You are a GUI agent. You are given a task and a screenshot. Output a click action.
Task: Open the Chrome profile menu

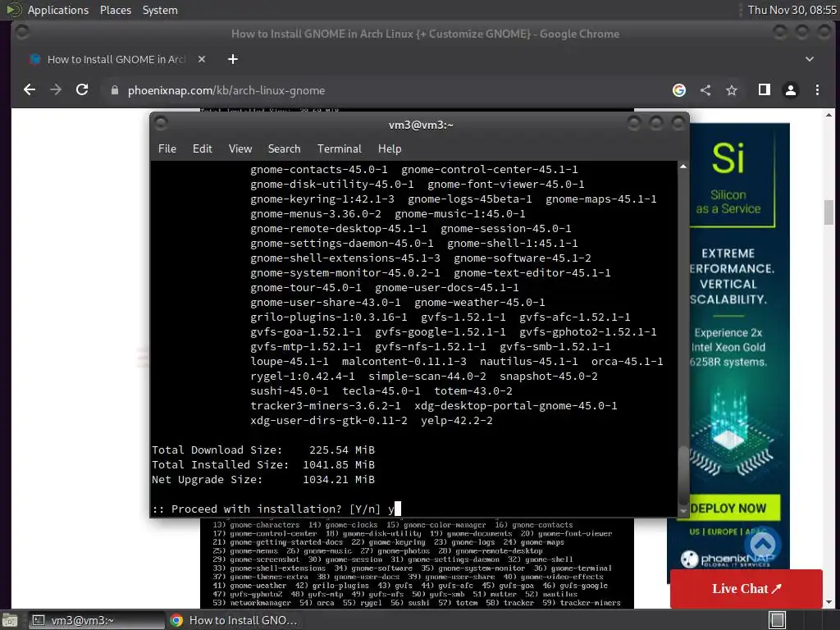(791, 90)
